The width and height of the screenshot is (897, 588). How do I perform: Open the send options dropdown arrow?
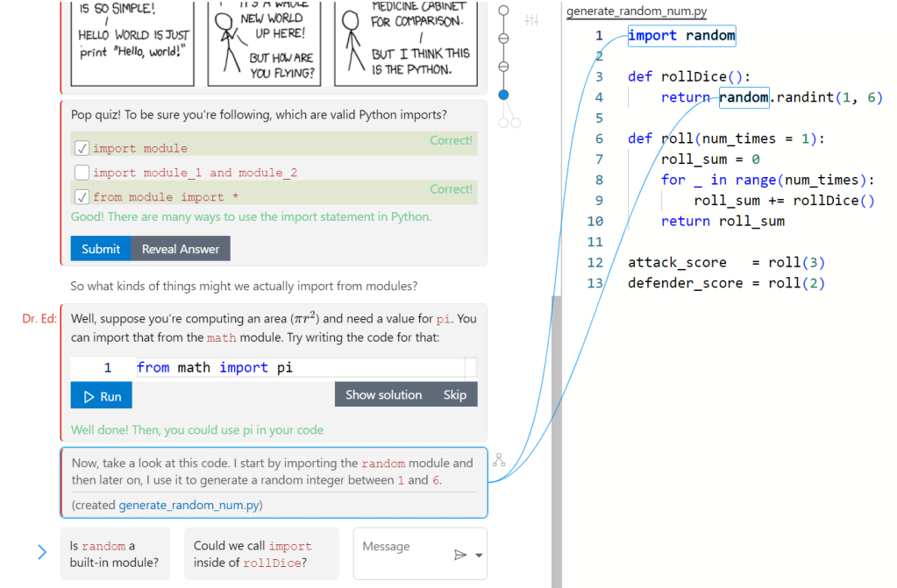tap(479, 555)
